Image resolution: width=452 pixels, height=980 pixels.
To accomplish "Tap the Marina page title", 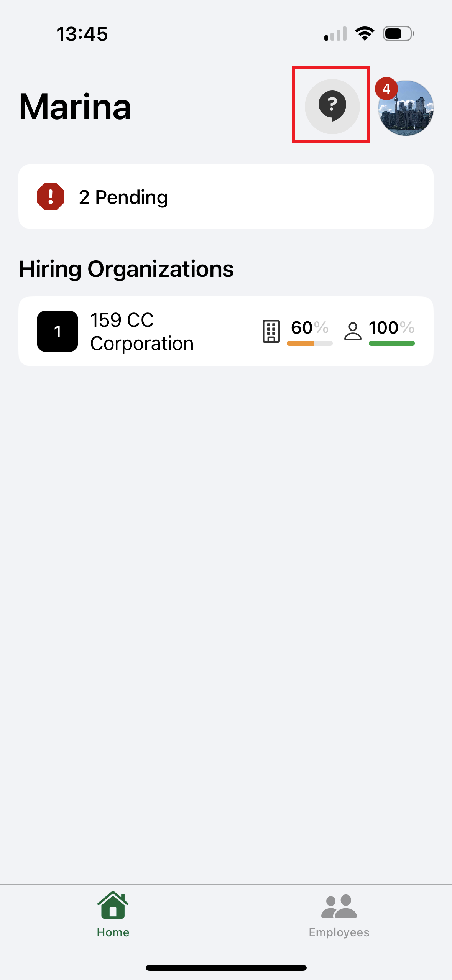I will [75, 107].
